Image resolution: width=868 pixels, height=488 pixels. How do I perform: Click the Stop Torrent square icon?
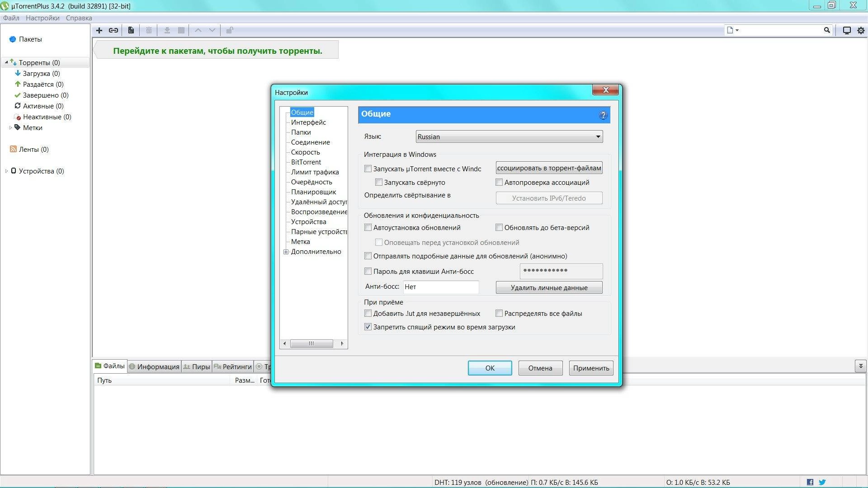181,30
